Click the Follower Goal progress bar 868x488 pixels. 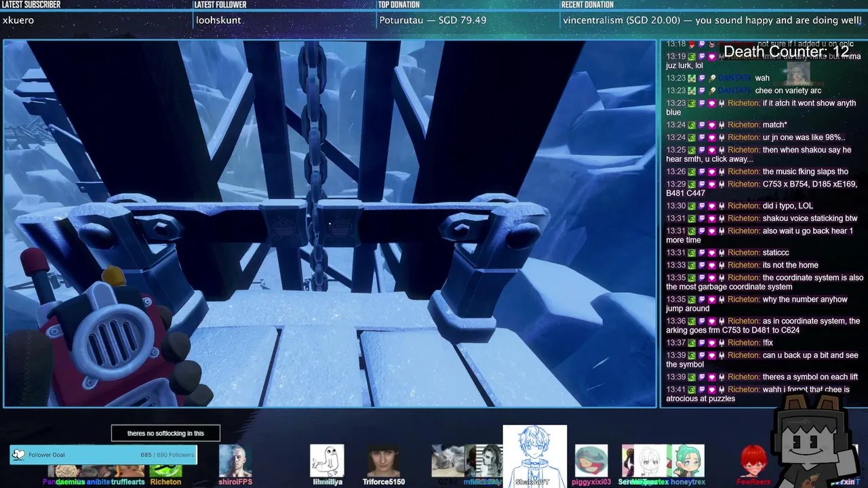pos(103,455)
